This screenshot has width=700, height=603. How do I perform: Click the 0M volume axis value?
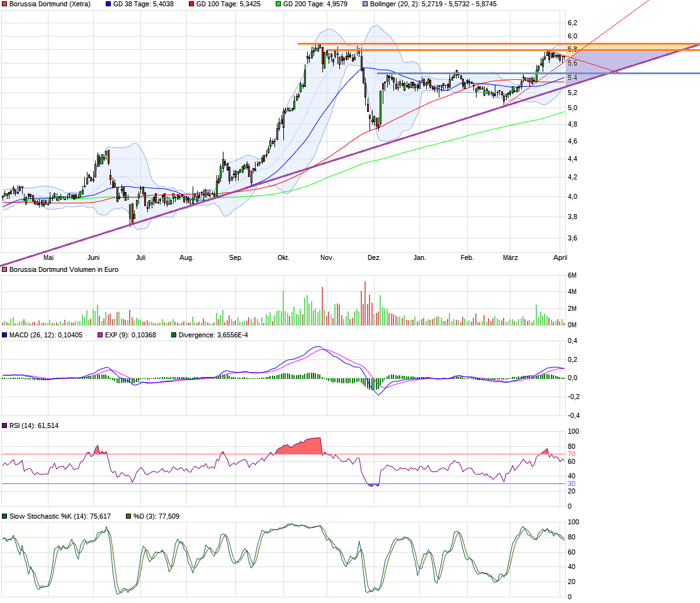(572, 325)
